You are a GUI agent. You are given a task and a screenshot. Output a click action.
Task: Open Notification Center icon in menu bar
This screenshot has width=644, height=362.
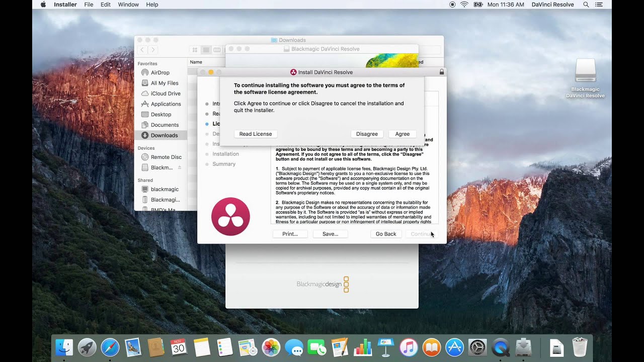pos(599,5)
